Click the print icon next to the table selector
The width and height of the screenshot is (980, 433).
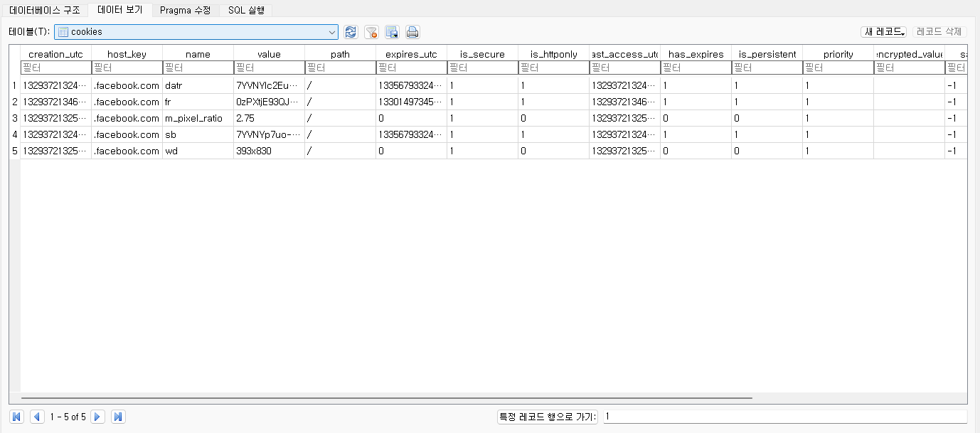(x=412, y=32)
